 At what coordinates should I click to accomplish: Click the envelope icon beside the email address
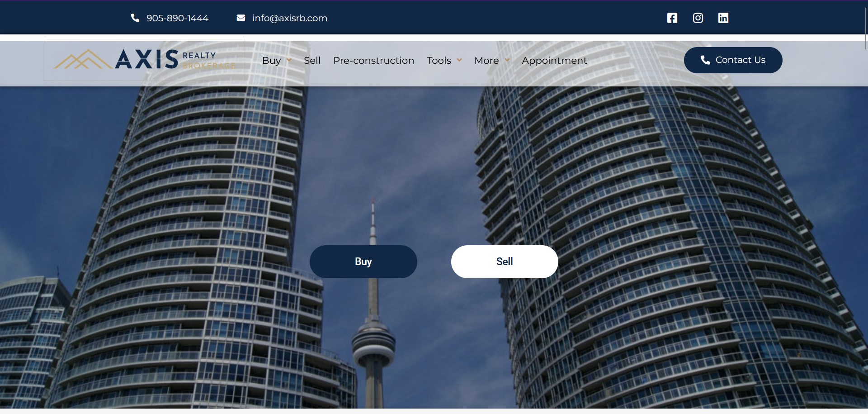tap(241, 18)
